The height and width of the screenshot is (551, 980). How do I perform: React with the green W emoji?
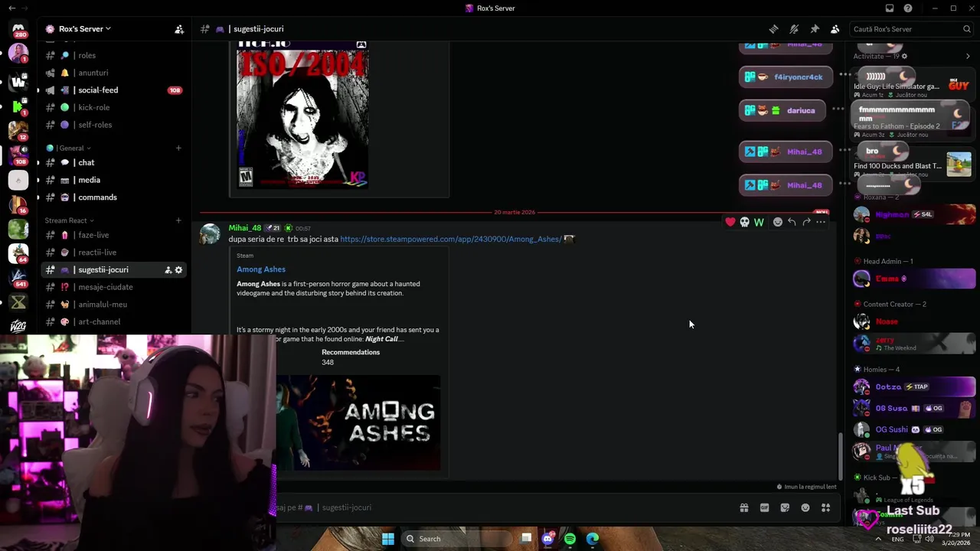[x=759, y=222]
